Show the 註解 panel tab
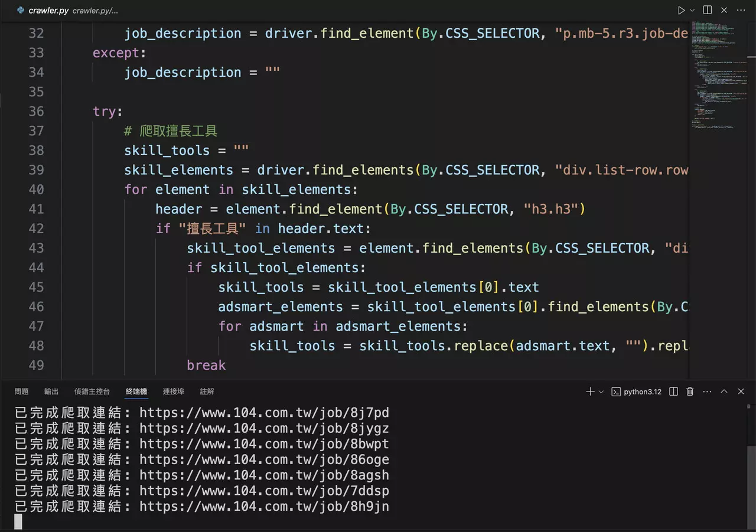This screenshot has height=532, width=756. [x=207, y=391]
